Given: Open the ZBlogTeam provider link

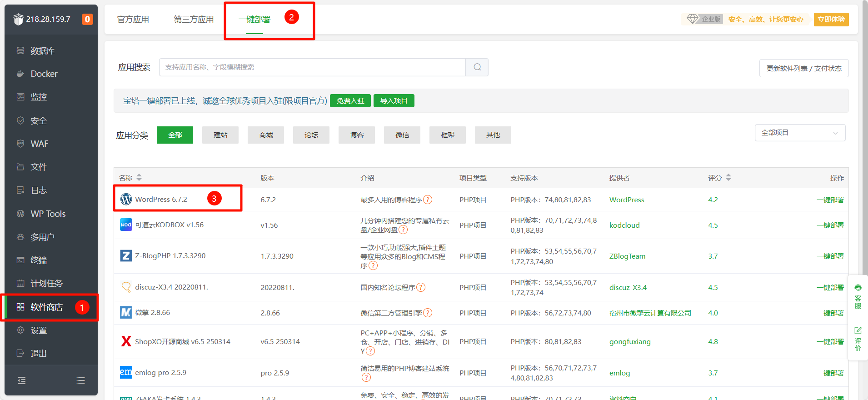Looking at the screenshot, I should [627, 256].
